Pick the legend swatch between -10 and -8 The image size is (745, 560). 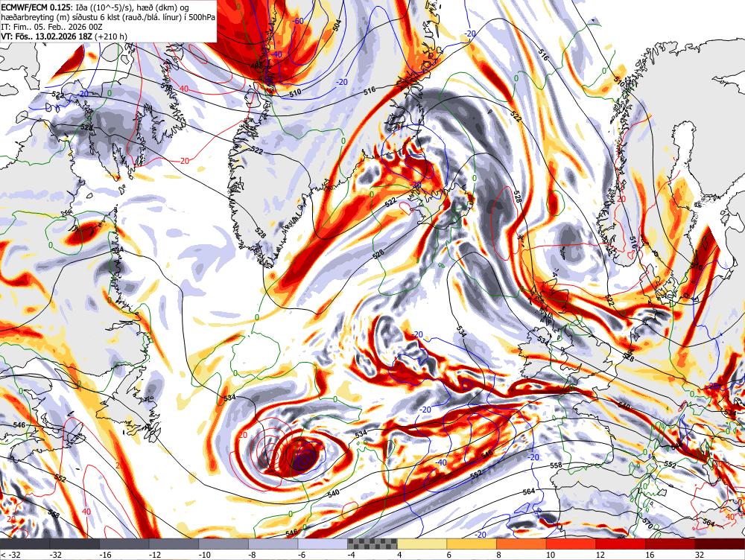point(223,544)
